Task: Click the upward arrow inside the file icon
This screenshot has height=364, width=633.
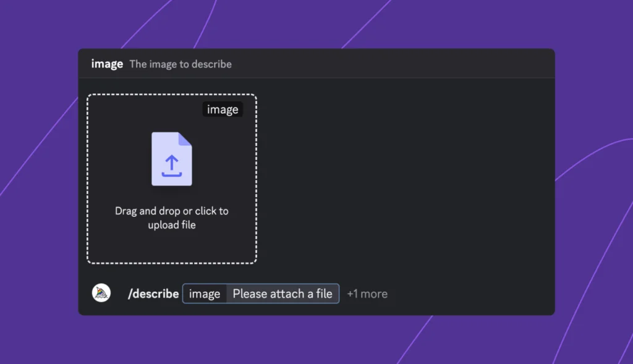Action: tap(172, 163)
